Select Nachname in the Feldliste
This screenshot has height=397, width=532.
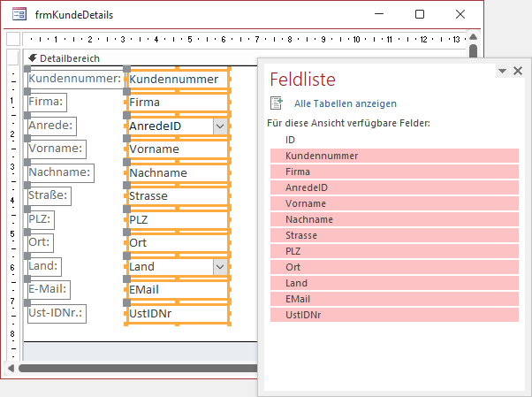pyautogui.click(x=394, y=220)
